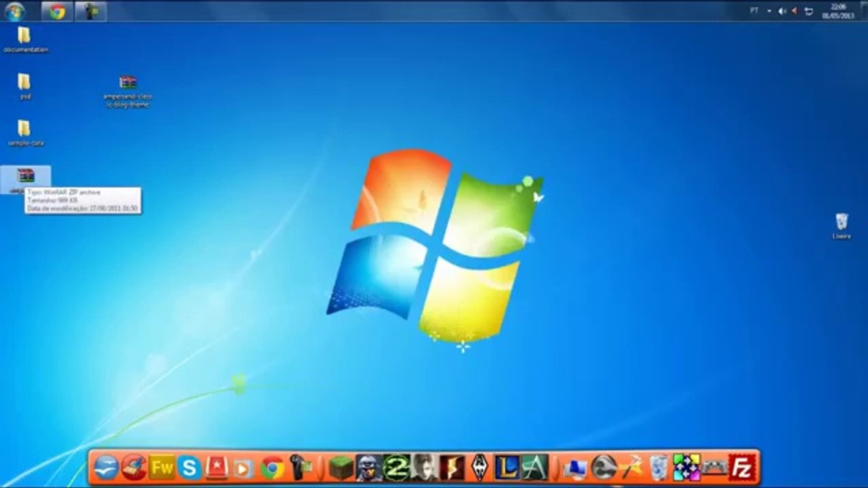The width and height of the screenshot is (868, 488).
Task: Select the highlighted WinRAR ZIP archive icon
Action: click(x=26, y=178)
